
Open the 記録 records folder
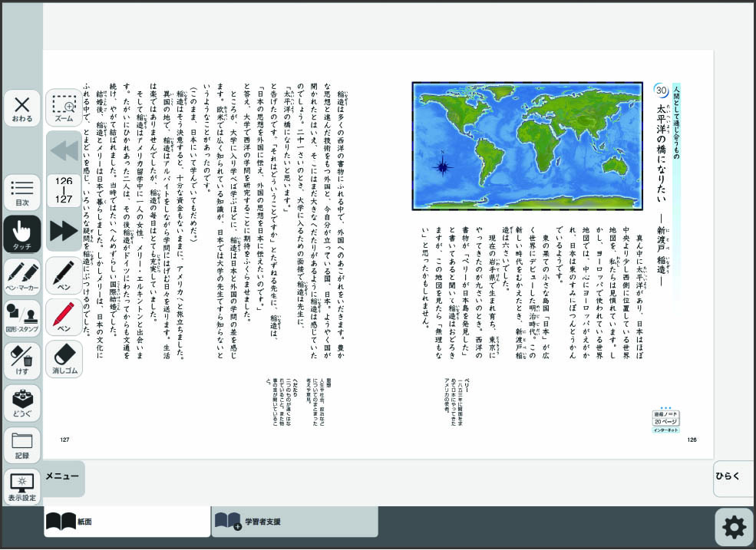pos(21,445)
